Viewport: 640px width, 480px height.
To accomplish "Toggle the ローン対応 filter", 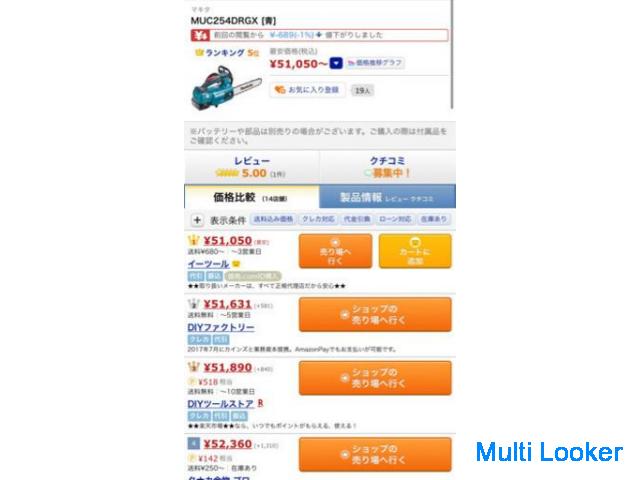I will pyautogui.click(x=395, y=219).
